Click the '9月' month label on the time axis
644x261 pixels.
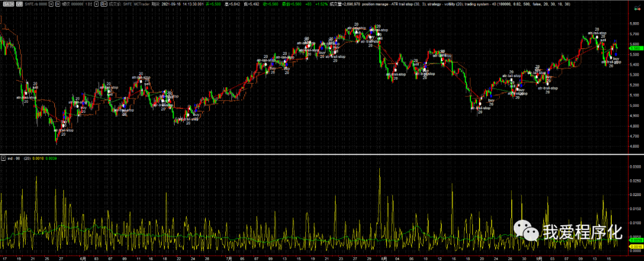[539, 258]
